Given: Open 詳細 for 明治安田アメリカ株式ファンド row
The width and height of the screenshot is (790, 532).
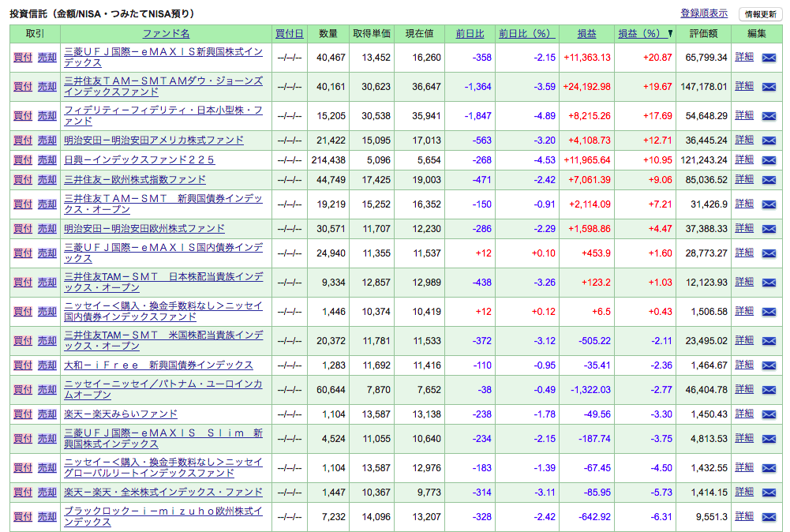Looking at the screenshot, I should 744,140.
